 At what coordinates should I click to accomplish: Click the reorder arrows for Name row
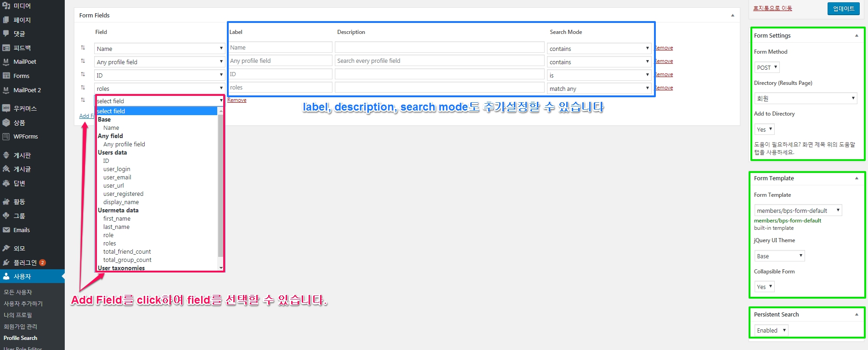[x=83, y=48]
